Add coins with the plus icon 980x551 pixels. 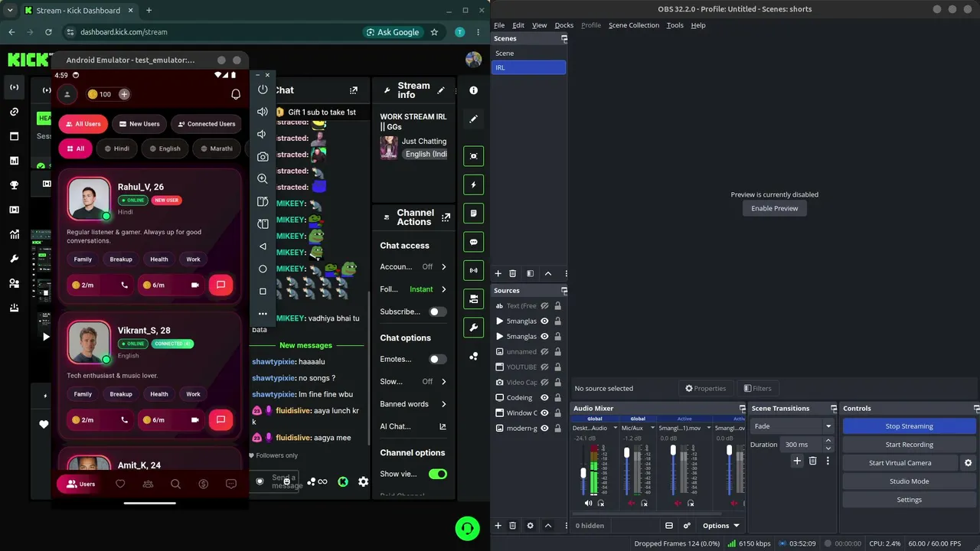pyautogui.click(x=124, y=94)
